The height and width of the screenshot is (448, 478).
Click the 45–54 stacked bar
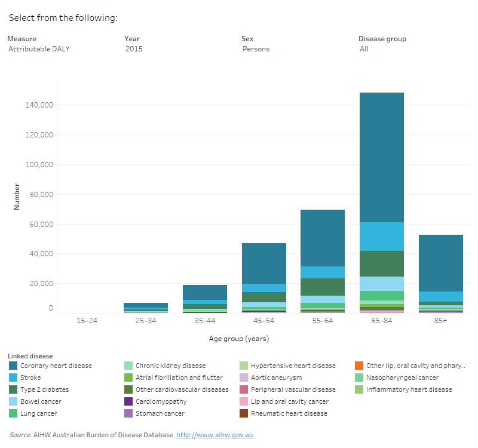tap(263, 275)
